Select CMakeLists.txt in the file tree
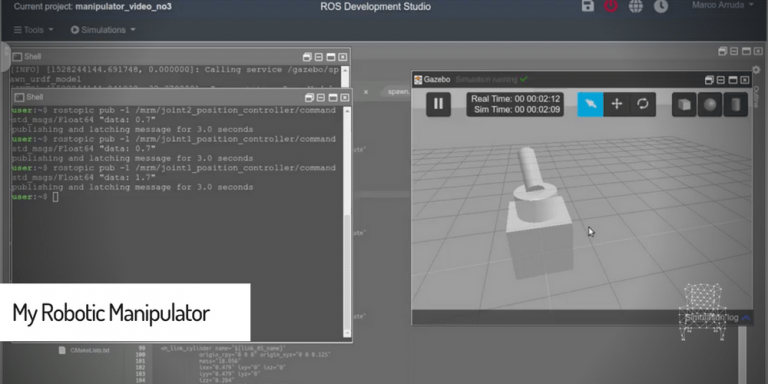 click(89, 350)
